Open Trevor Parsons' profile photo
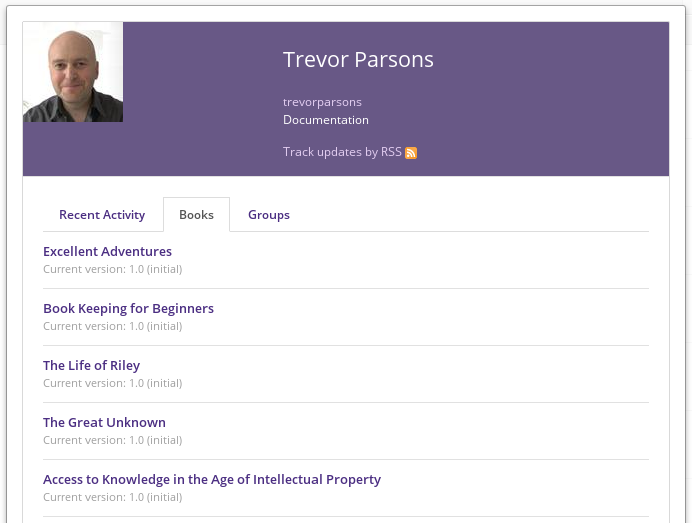692x523 pixels. click(x=73, y=72)
